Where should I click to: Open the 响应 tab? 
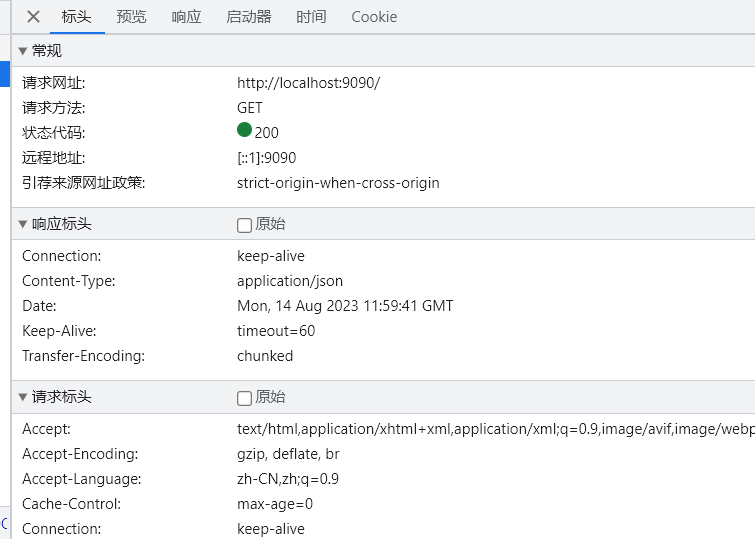pyautogui.click(x=186, y=17)
